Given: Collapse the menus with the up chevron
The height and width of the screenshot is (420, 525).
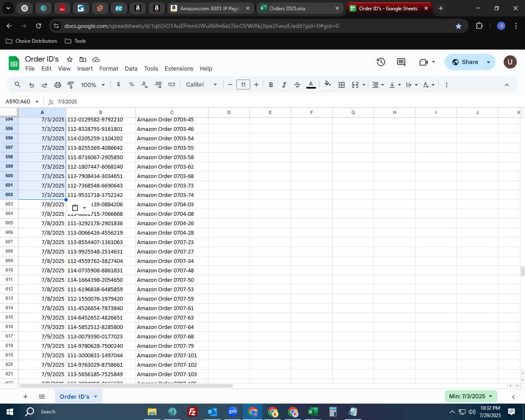Looking at the screenshot, I should pos(507,84).
